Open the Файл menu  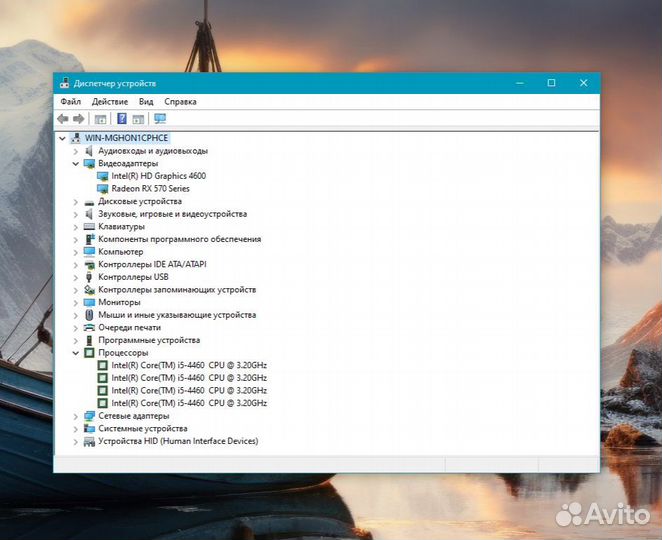pos(70,102)
